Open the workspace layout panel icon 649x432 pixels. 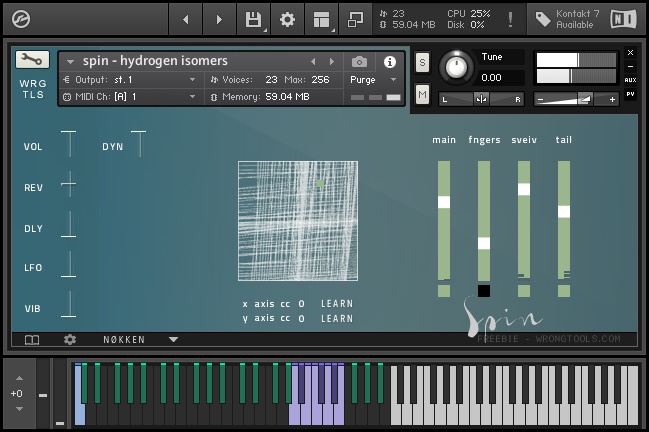point(321,19)
